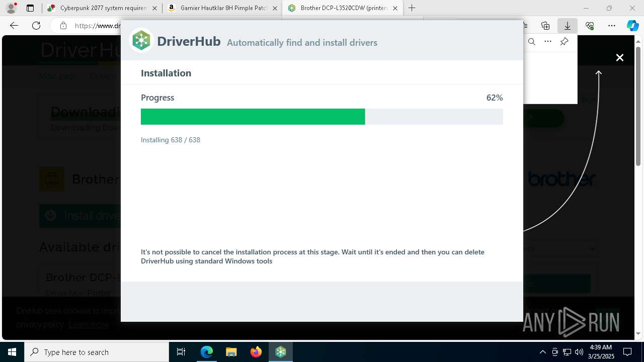Open File Explorer from the taskbar
The width and height of the screenshot is (644, 362).
tap(231, 352)
